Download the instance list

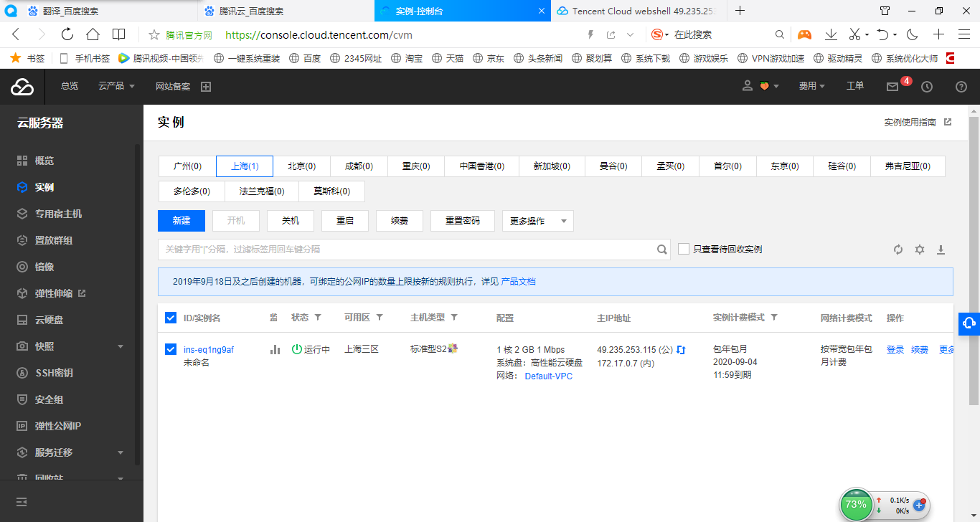(x=941, y=250)
